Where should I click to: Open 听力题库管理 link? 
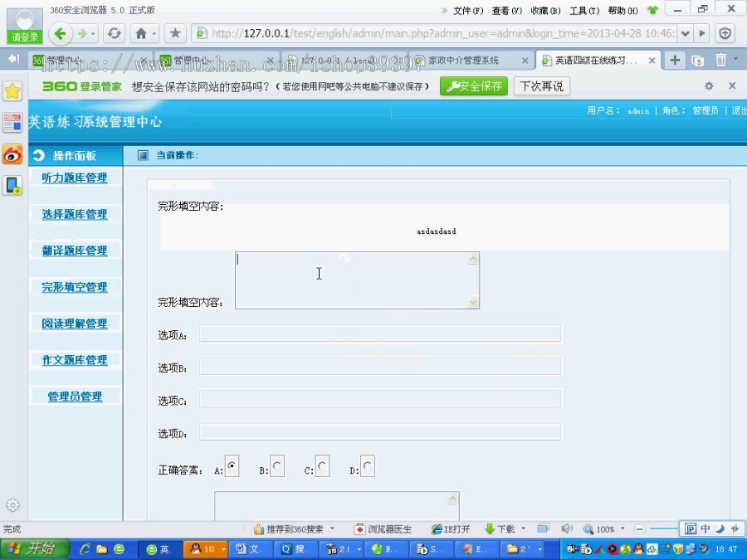(75, 178)
